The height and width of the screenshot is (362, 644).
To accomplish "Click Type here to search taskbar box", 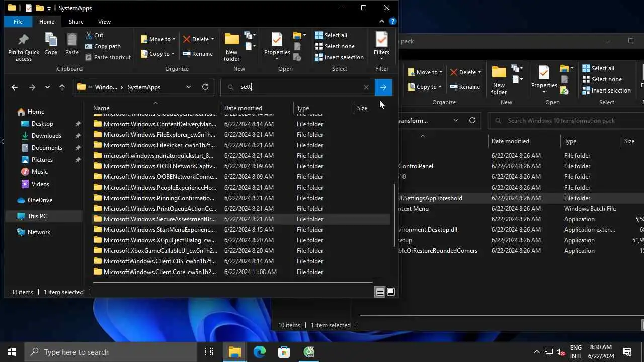I will tap(111, 352).
